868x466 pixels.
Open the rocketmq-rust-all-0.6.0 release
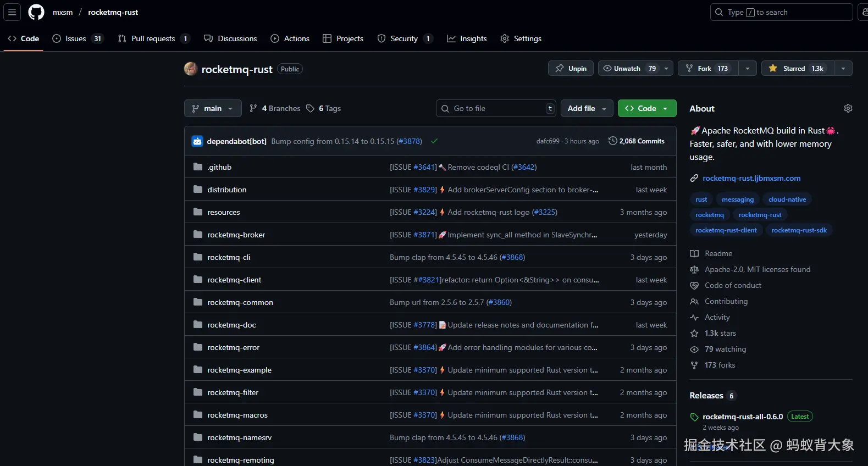743,417
